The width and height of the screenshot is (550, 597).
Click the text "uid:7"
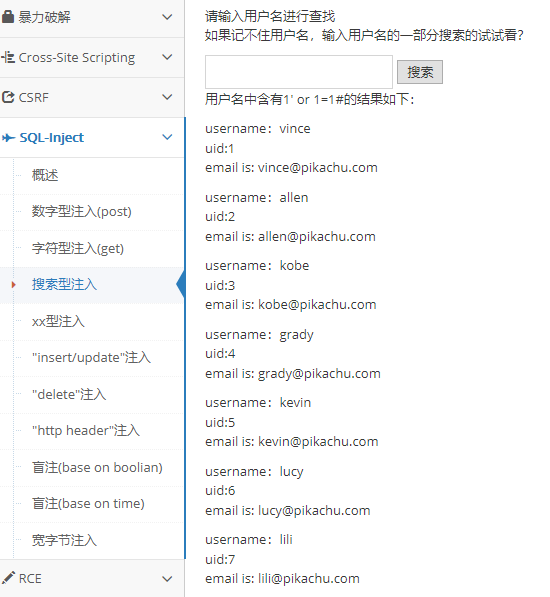[220, 560]
